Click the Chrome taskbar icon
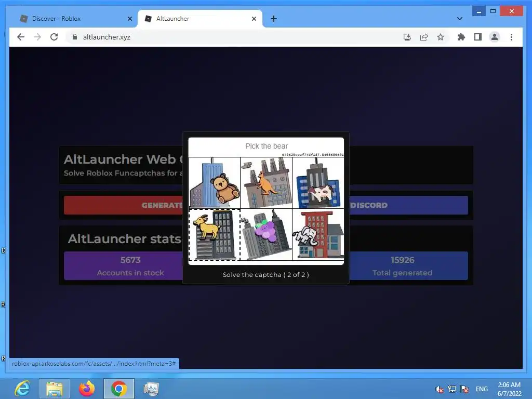 point(119,389)
